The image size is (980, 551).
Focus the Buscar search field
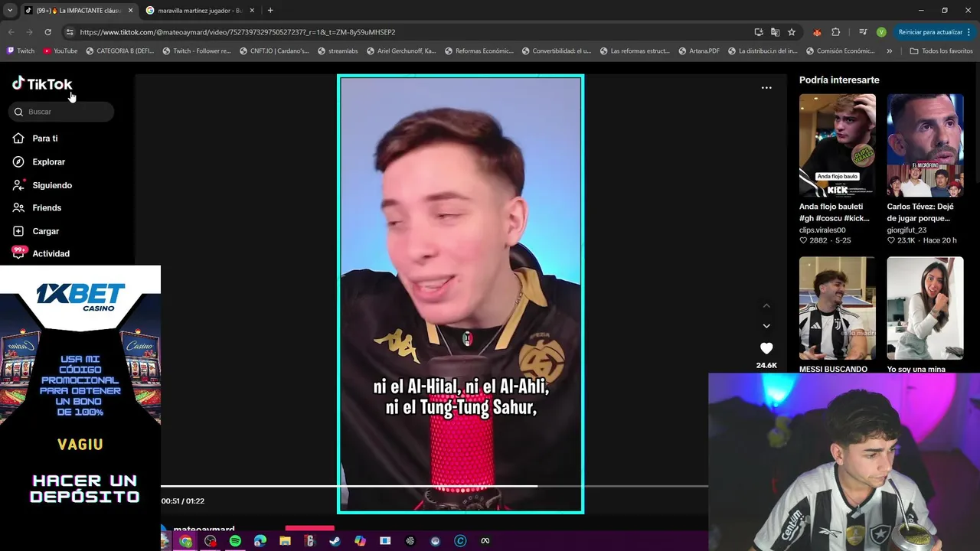click(61, 112)
